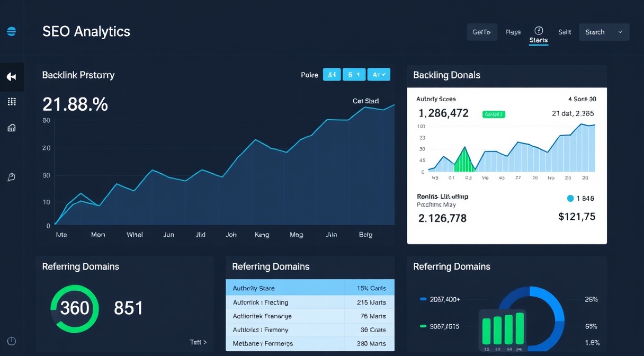The width and height of the screenshot is (644, 356).
Task: Click the info circle icon above Starts
Action: pos(539,30)
